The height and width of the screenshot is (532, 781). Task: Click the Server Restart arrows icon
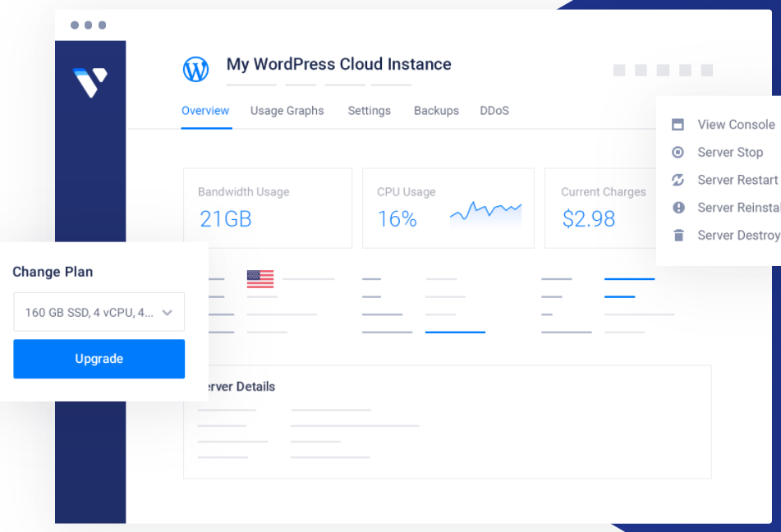[x=678, y=180]
